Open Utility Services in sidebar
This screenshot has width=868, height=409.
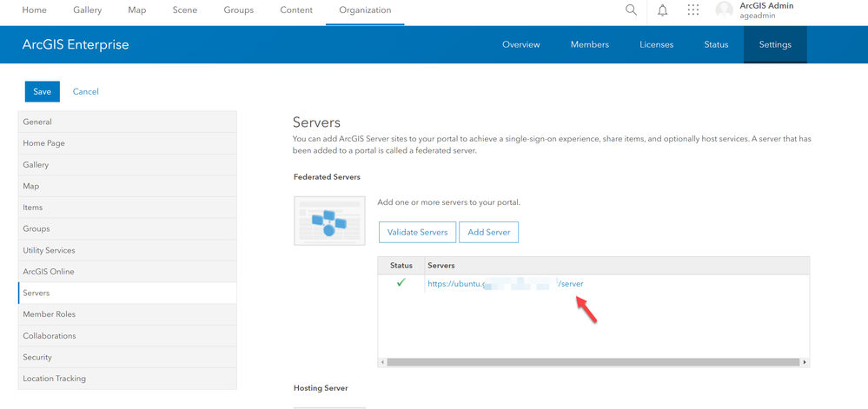[128, 250]
